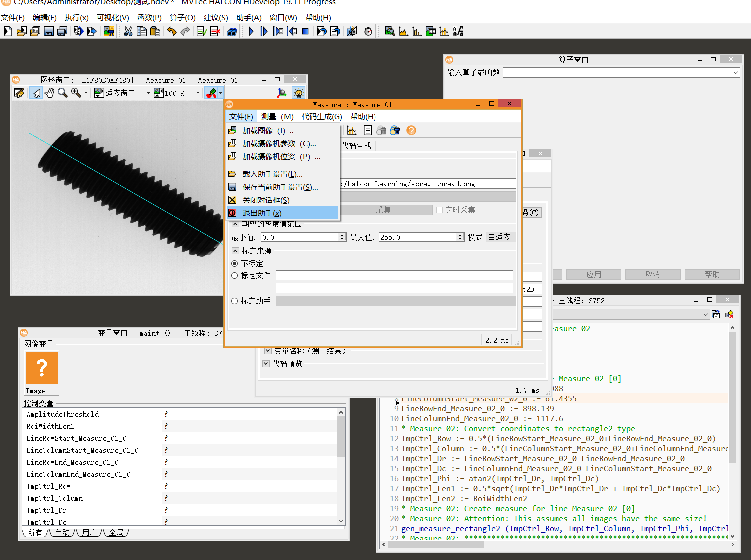This screenshot has width=751, height=560.
Task: Click the Copy icon in main toolbar
Action: point(142,31)
